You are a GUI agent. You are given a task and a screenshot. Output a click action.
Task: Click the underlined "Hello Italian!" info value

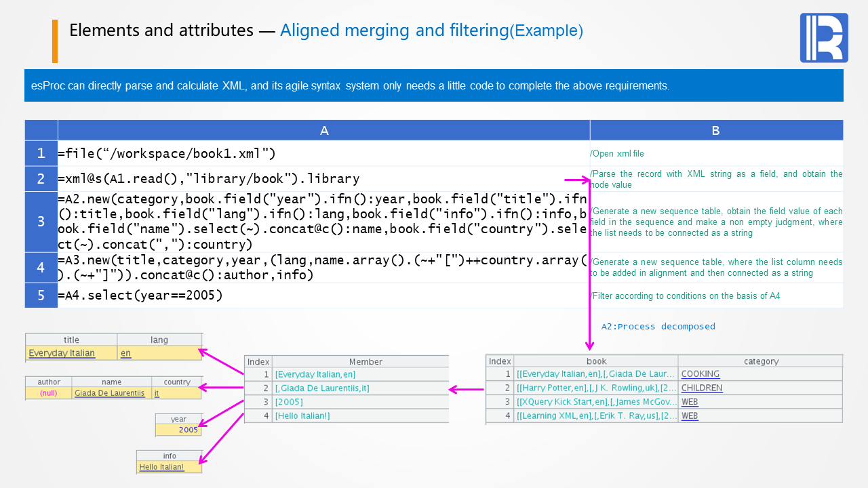click(x=161, y=467)
